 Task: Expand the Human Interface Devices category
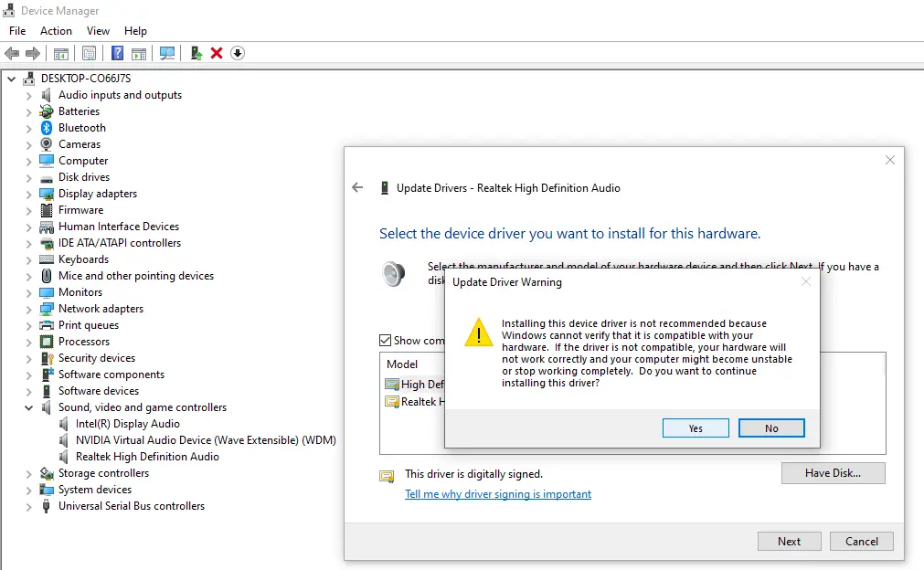tap(28, 227)
